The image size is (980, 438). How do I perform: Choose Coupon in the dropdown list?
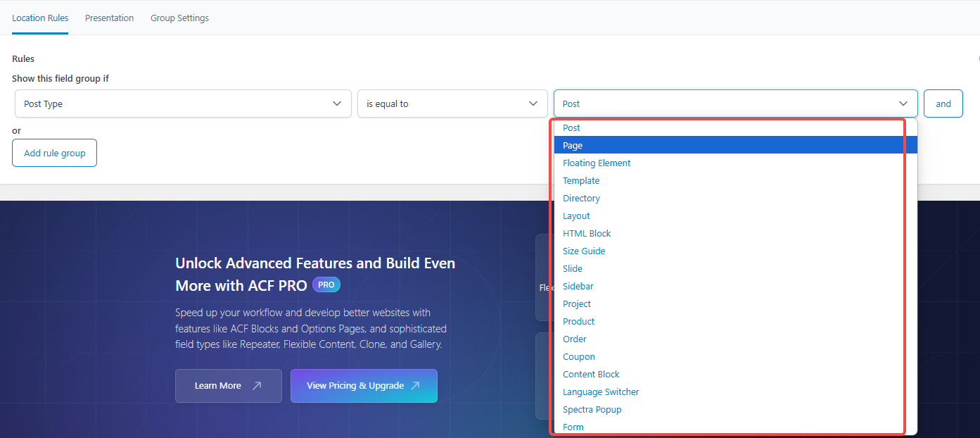click(578, 356)
